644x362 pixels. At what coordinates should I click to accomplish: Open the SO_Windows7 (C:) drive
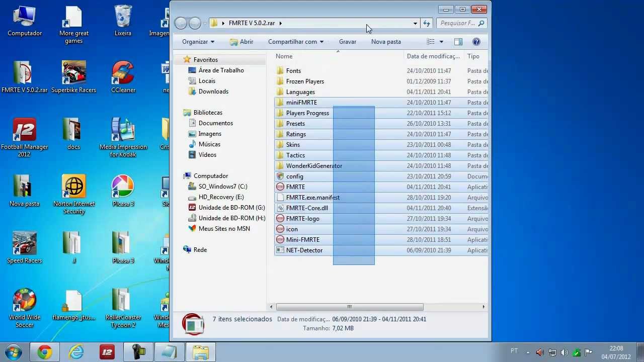click(x=223, y=187)
